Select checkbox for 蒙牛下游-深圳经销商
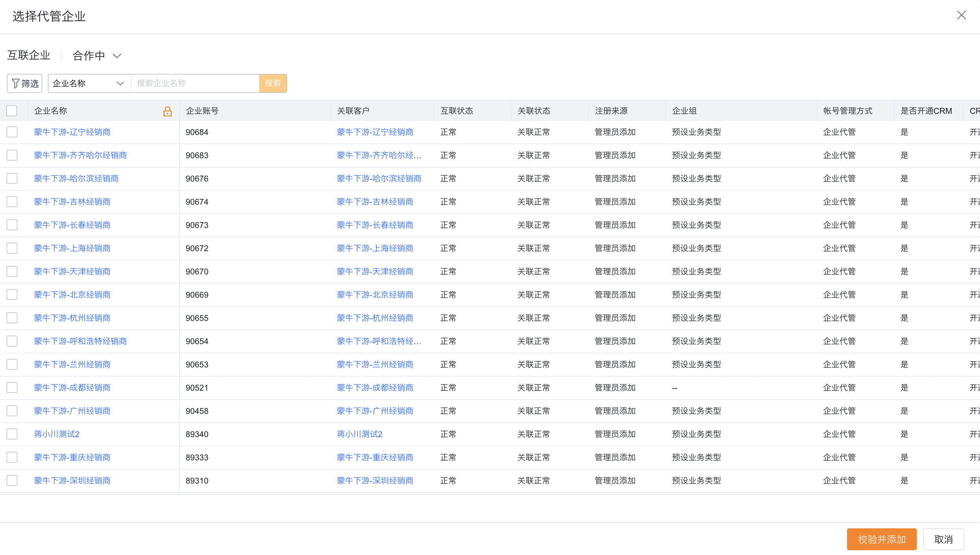 click(x=12, y=480)
